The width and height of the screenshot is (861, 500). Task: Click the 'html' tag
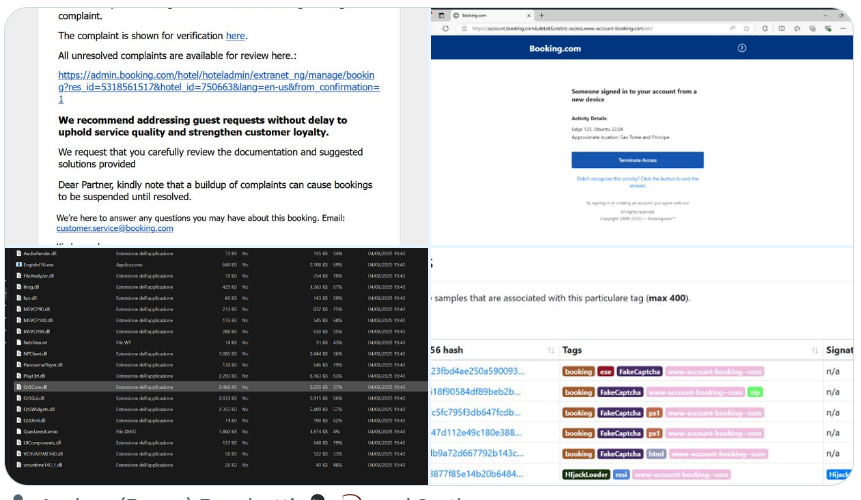656,454
